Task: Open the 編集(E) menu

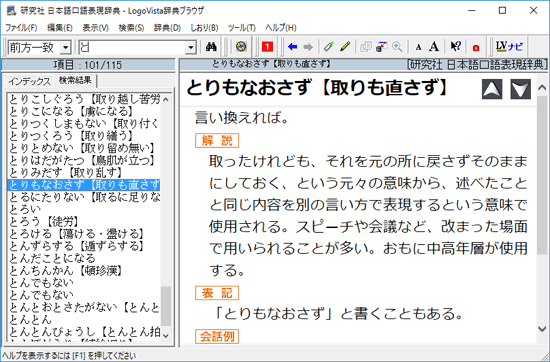Action: (60, 28)
